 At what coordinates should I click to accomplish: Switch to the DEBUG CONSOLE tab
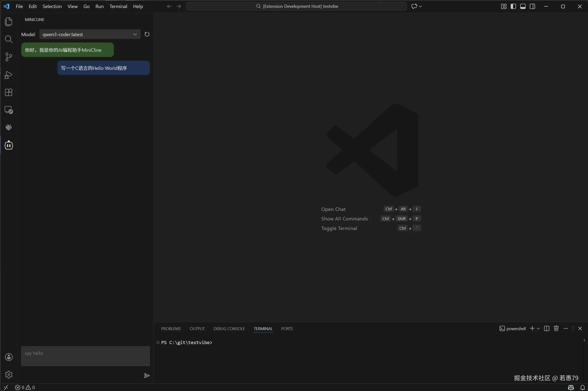coord(229,329)
